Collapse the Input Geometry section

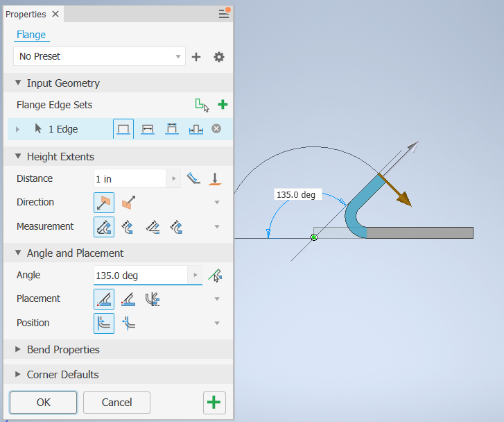(x=18, y=83)
